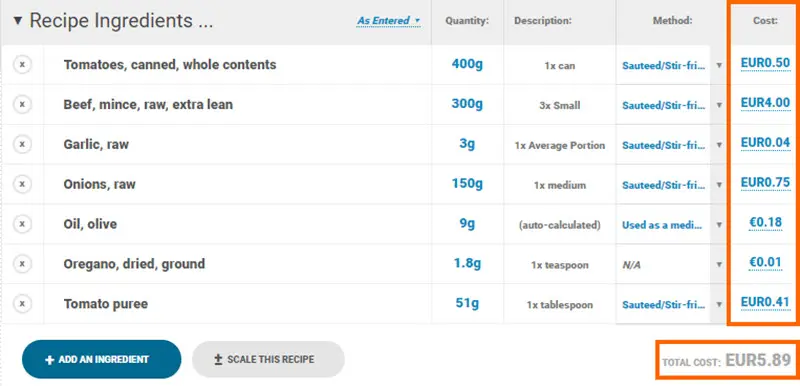Image resolution: width=800 pixels, height=386 pixels.
Task: Change the 51g quantity of Tomato puree
Action: coord(467,303)
